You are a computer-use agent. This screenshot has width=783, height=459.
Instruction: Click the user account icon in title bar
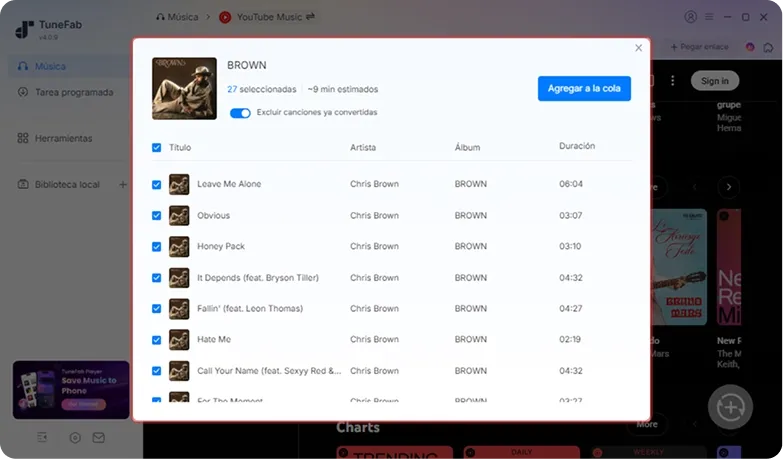690,17
